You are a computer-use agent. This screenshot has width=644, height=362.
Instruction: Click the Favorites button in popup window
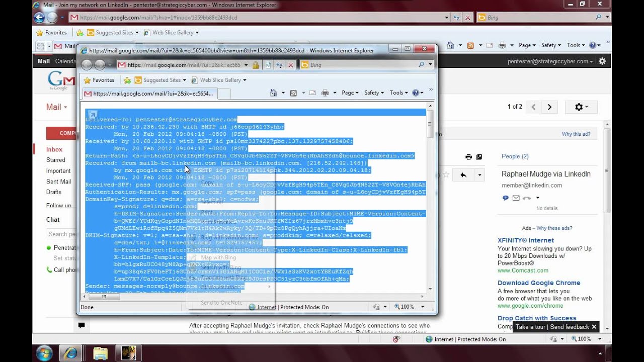point(99,80)
